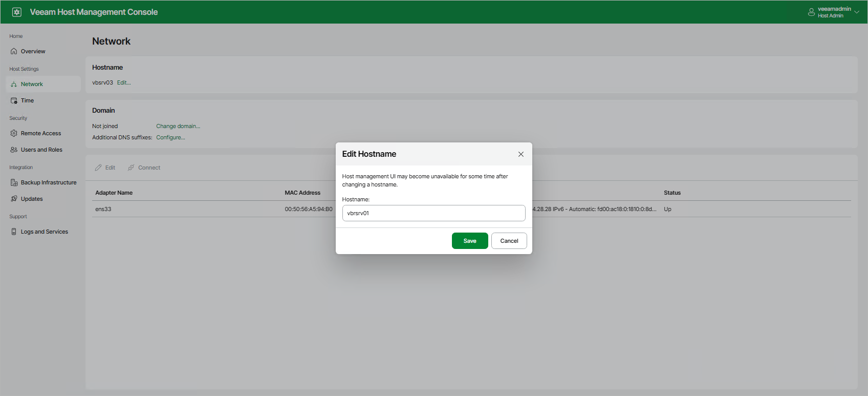Screen dimensions: 868x396
Task: Click the adapter Connect button
Action: [144, 168]
